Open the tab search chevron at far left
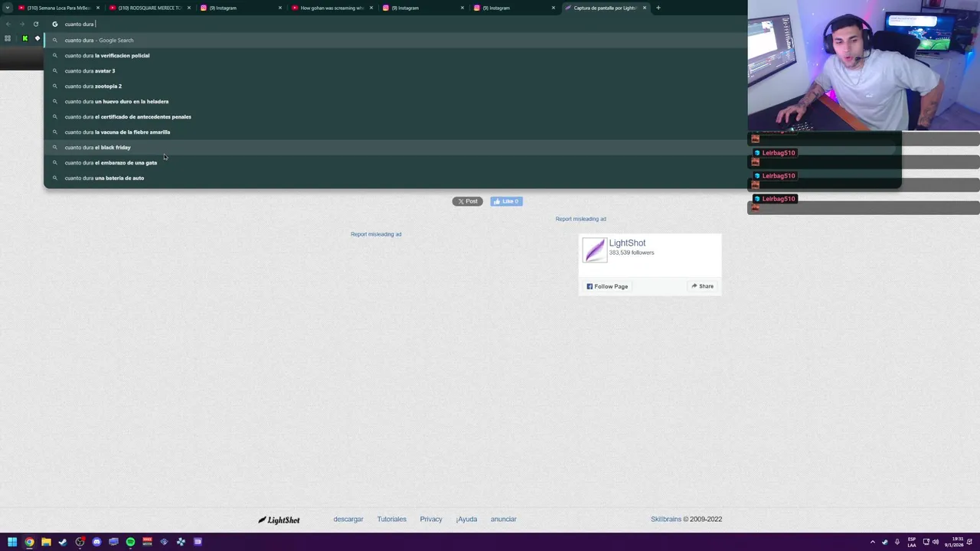 coord(8,8)
